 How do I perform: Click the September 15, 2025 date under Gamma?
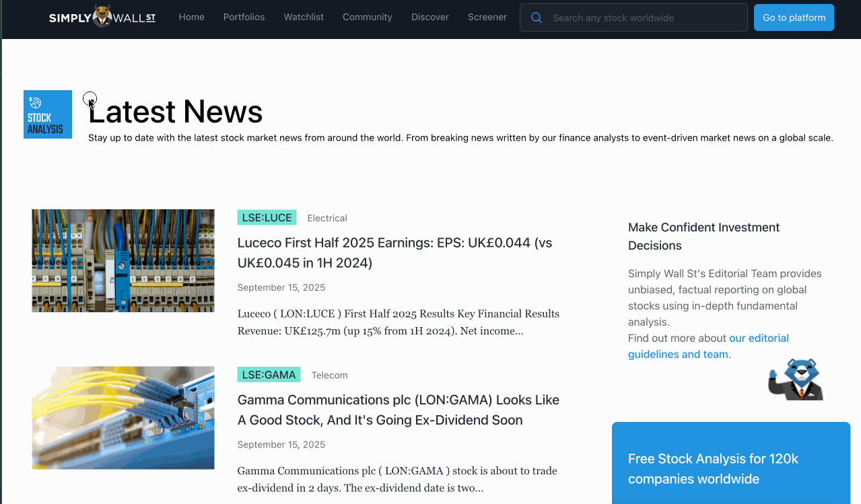coord(281,445)
